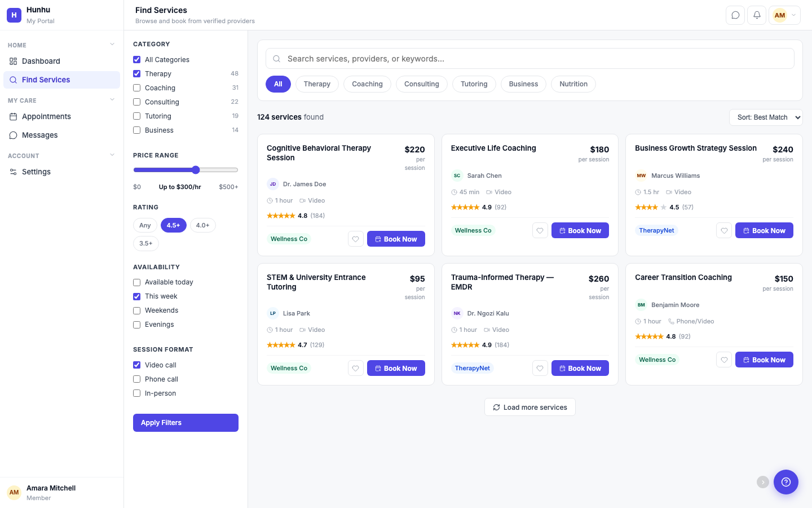Open the floating help button

click(786, 482)
